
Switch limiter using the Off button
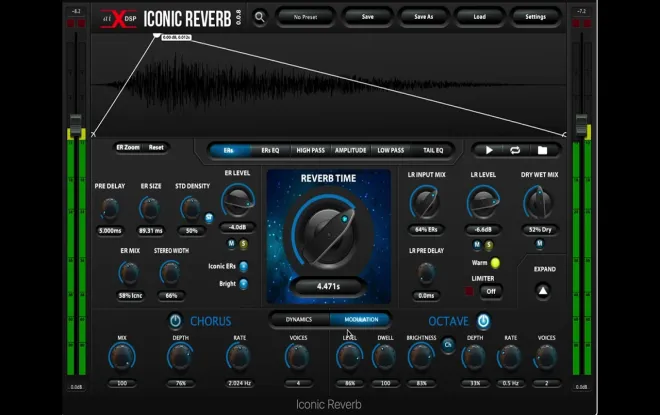pos(491,291)
